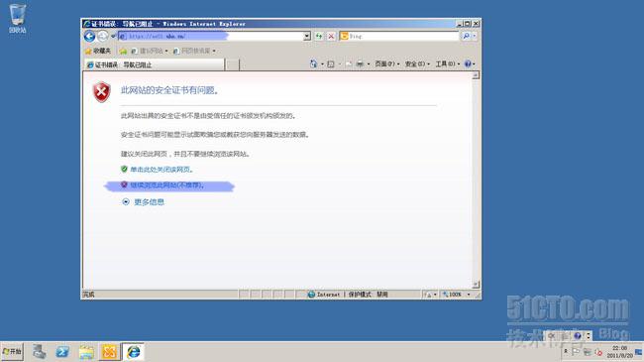
Task: Click the Add to Favorites bar icon
Action: pos(123,51)
